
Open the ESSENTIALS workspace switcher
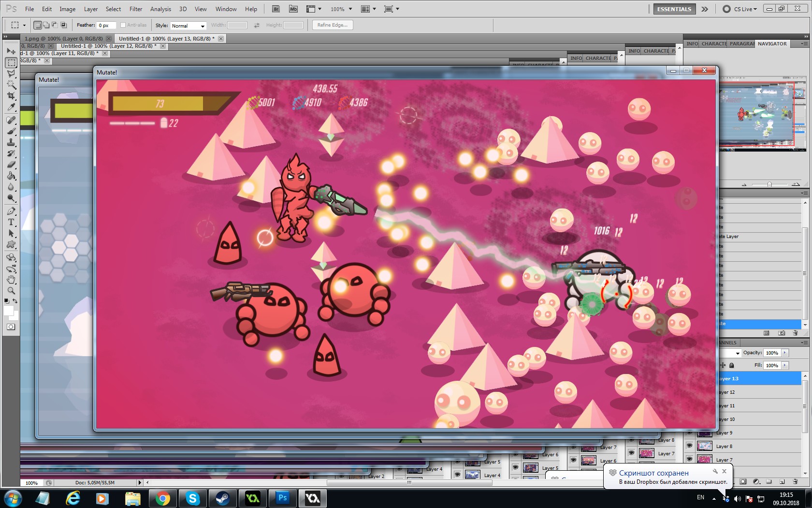coord(674,9)
